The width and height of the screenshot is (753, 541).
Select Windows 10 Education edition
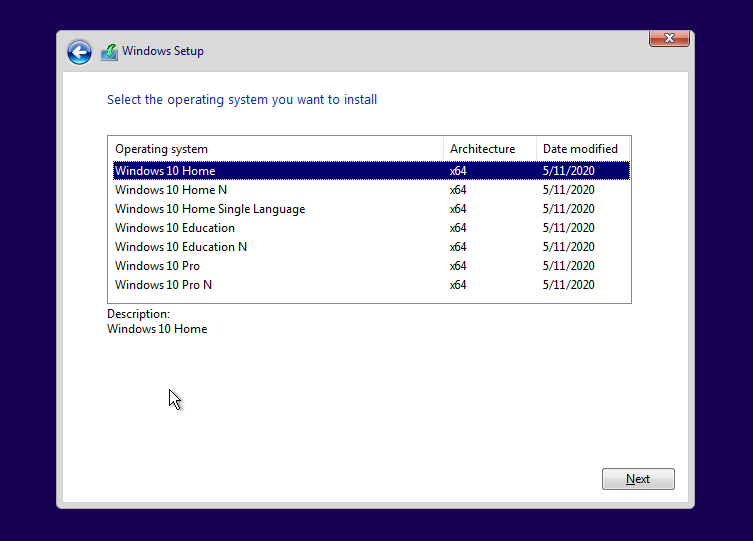pos(175,228)
